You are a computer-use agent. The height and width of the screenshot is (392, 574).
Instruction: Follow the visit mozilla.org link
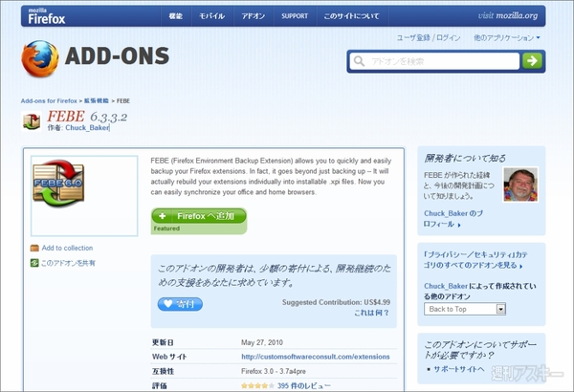508,15
